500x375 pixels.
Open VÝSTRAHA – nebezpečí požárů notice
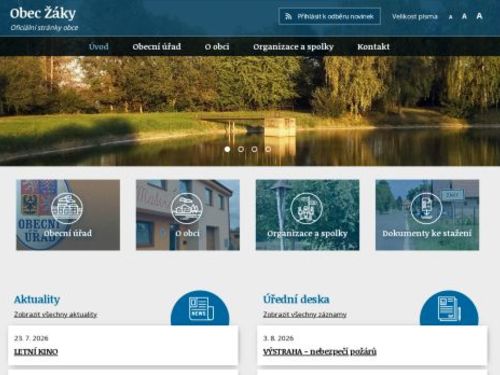[x=320, y=352]
